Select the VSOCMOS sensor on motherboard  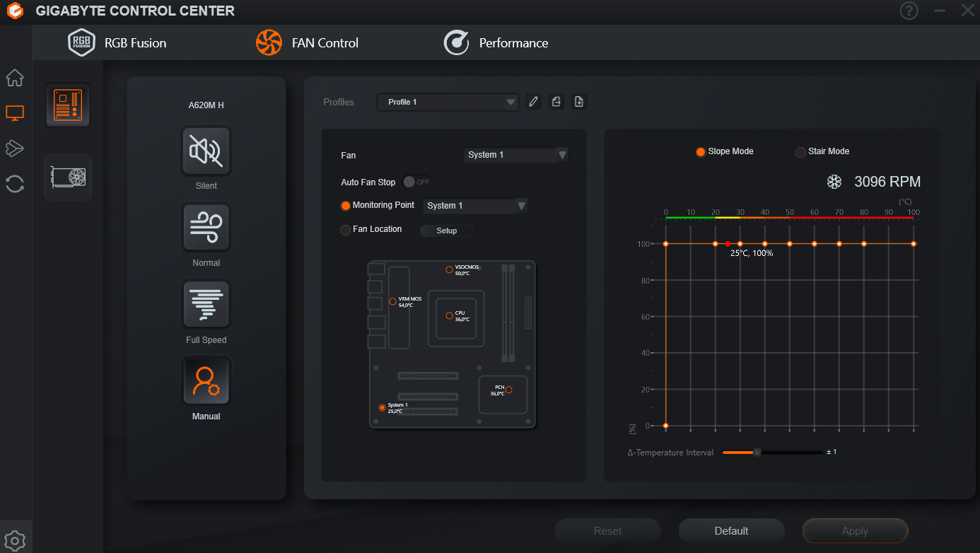449,269
